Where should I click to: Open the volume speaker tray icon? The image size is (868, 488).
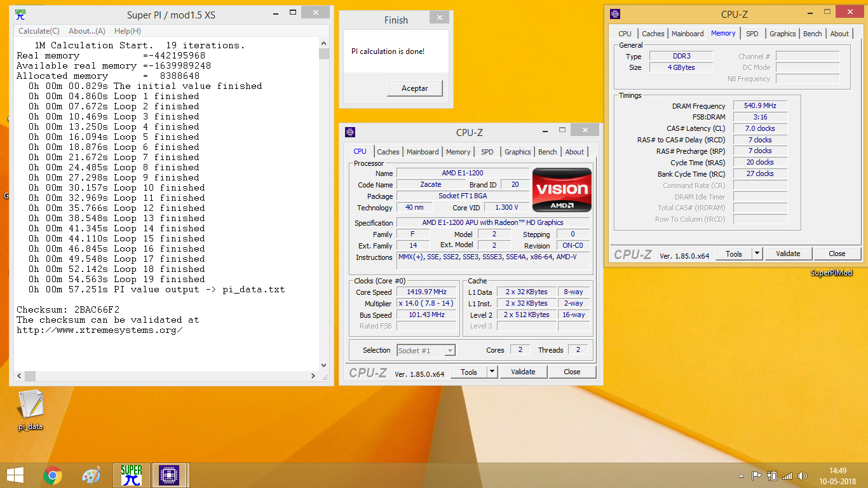[x=803, y=475]
